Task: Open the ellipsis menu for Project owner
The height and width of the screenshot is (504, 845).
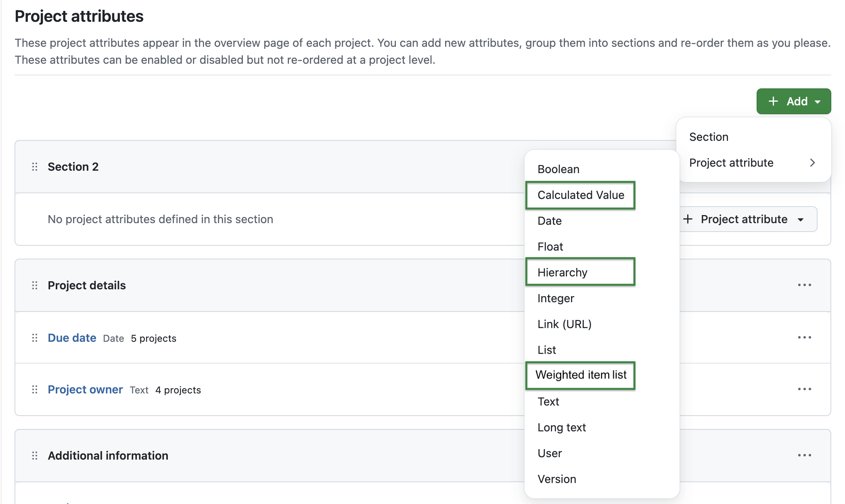Action: click(x=804, y=389)
